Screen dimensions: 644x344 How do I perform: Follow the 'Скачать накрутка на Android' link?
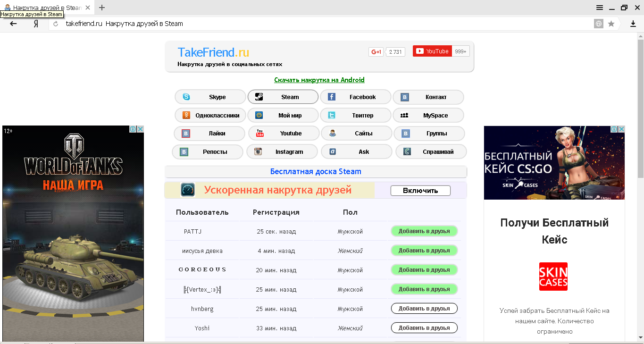click(x=319, y=80)
